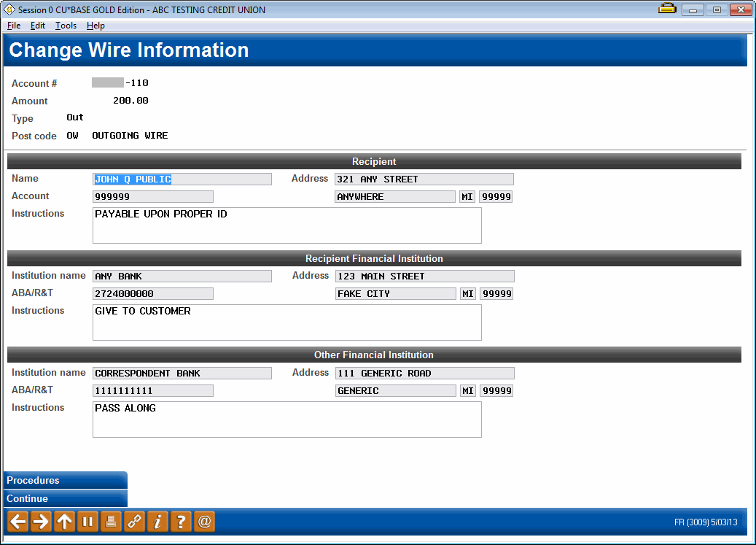
Task: Click the printer icon in the title bar
Action: pos(667,9)
